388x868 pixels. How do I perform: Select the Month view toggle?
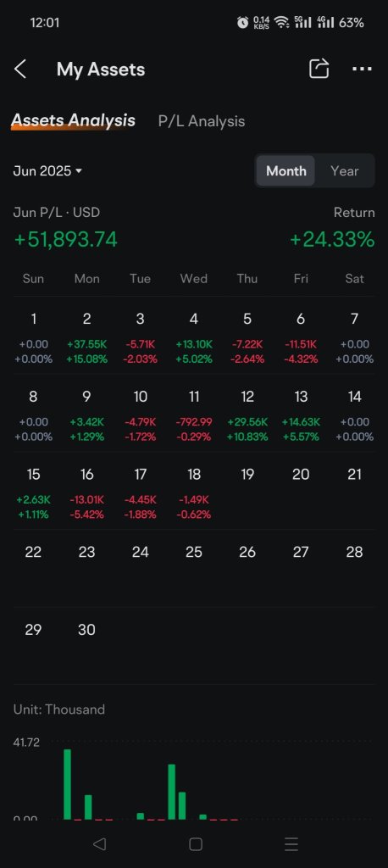285,170
